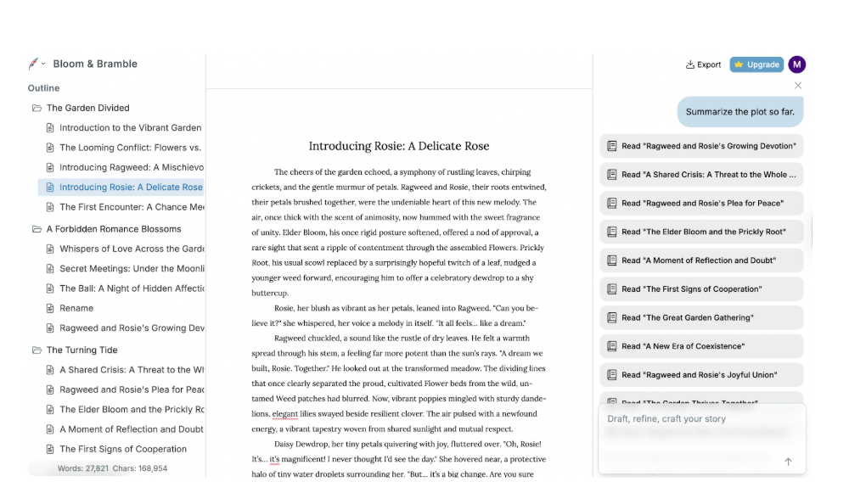The height and width of the screenshot is (504, 849).
Task: Click book icon on A New Era of Coexistence card
Action: point(612,346)
